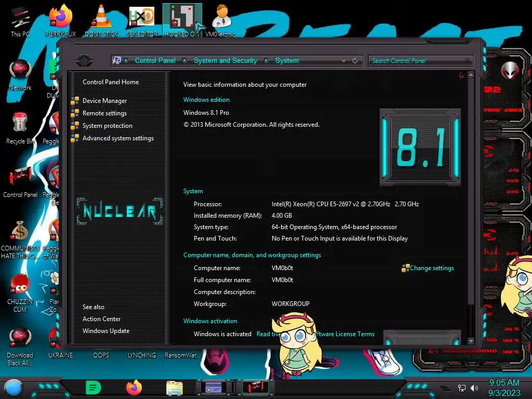
Task: Open the green notes app in taskbar
Action: [x=93, y=388]
